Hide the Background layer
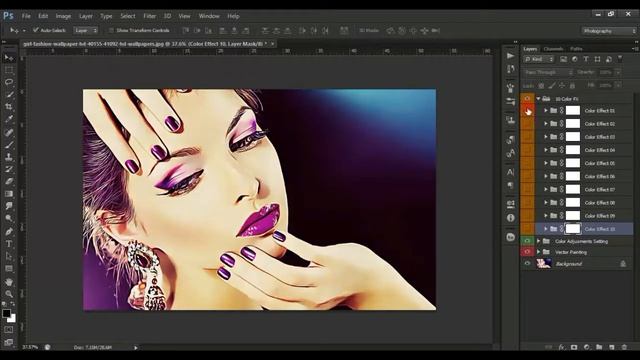Viewport: 640px width, 360px height. point(527,264)
